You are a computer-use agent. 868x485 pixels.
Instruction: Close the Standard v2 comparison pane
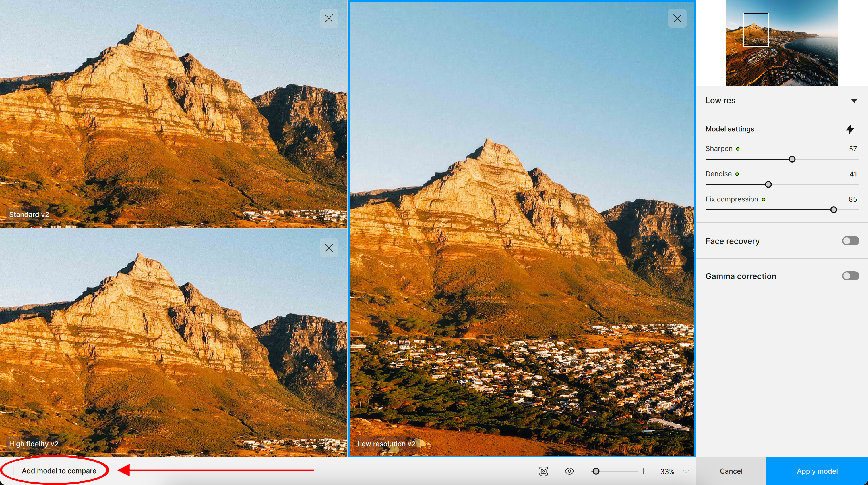[x=329, y=18]
